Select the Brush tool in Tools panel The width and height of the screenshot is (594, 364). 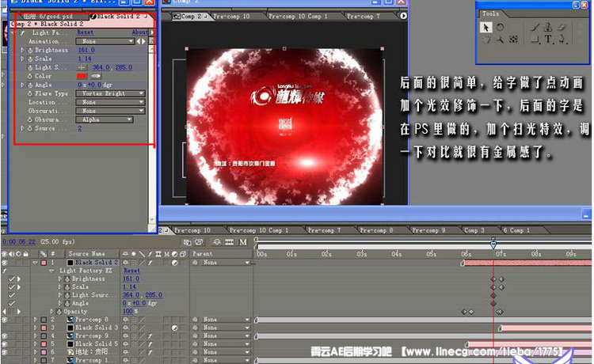tap(535, 27)
